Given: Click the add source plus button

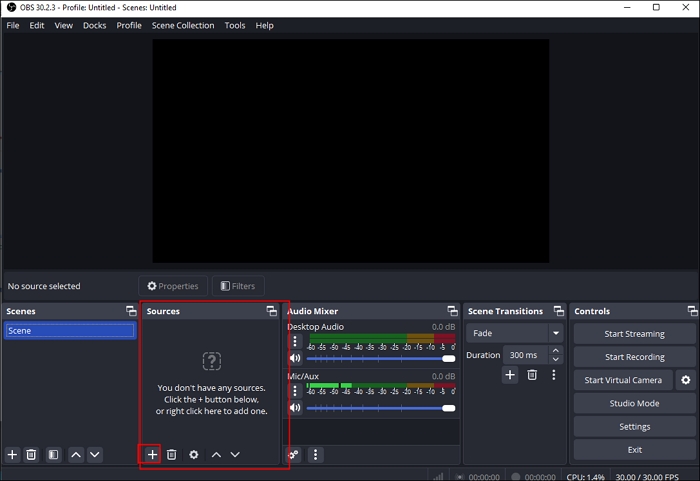Looking at the screenshot, I should (152, 454).
